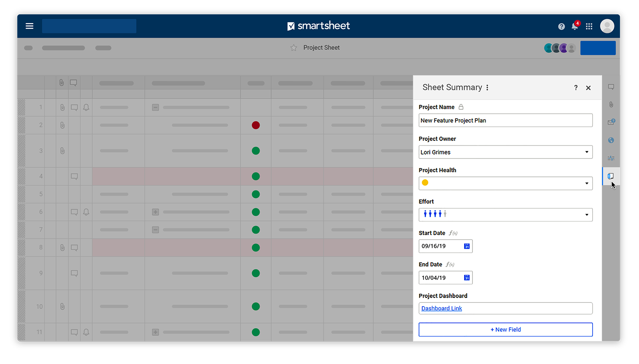This screenshot has height=364, width=639.
Task: Open Attachments in the right rail
Action: 611,105
